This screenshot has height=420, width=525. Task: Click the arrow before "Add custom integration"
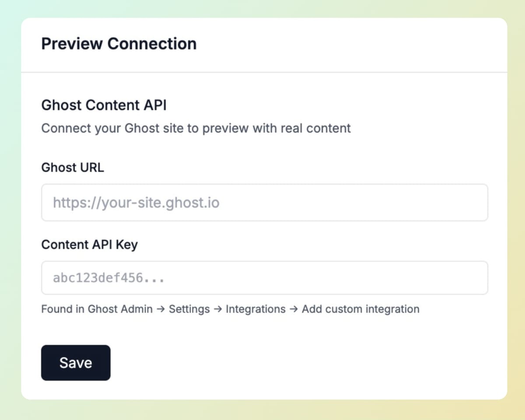294,309
